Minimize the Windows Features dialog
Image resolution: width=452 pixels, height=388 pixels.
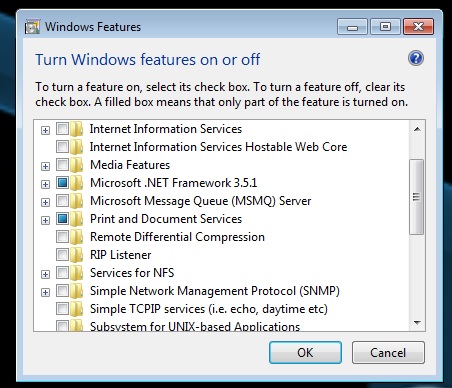point(352,27)
